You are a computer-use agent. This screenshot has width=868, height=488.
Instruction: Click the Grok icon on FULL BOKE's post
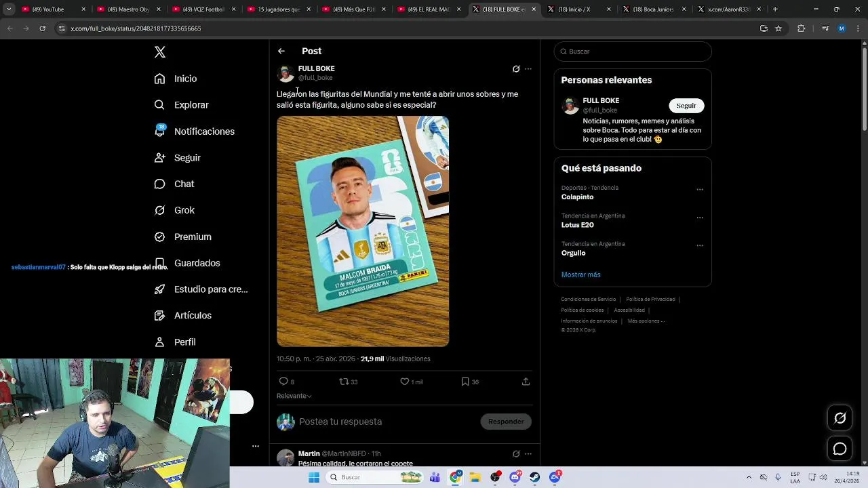click(516, 69)
